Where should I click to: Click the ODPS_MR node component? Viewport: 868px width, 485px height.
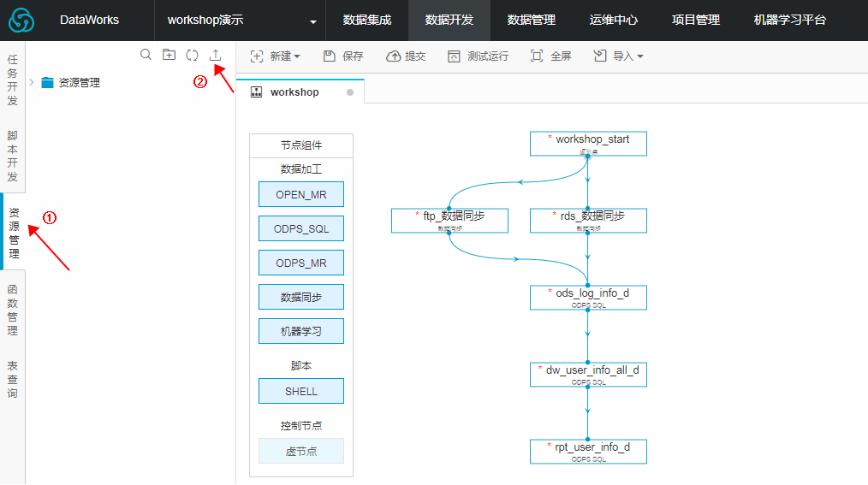301,263
